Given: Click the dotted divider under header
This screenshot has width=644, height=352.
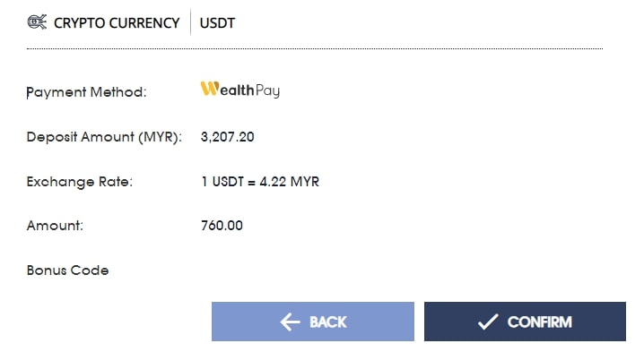Looking at the screenshot, I should point(315,49).
